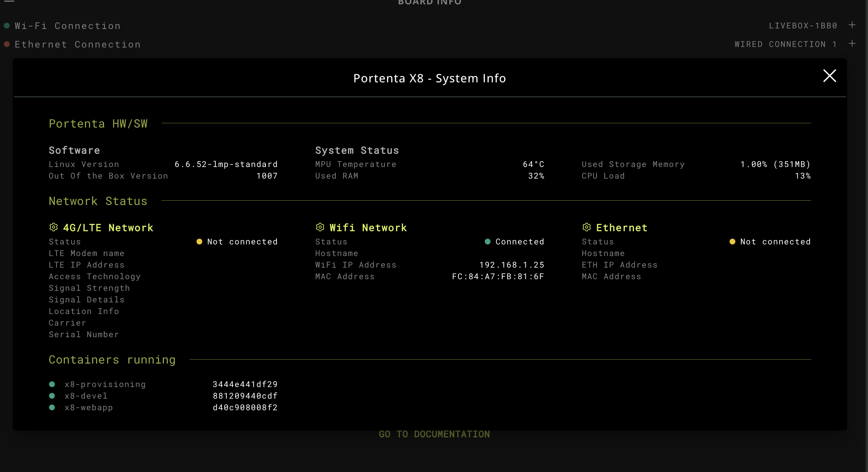Click MPU Temperature 64°C value
The height and width of the screenshot is (472, 868).
(533, 164)
